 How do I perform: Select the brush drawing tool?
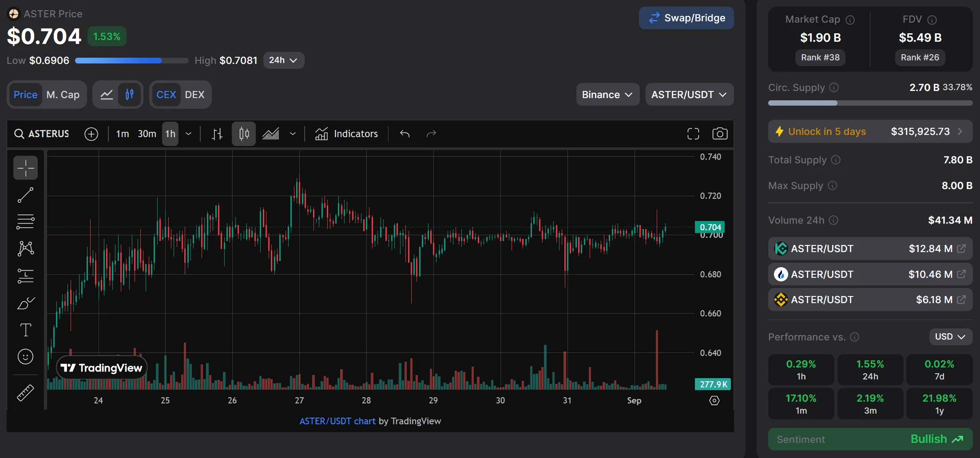[x=25, y=303]
